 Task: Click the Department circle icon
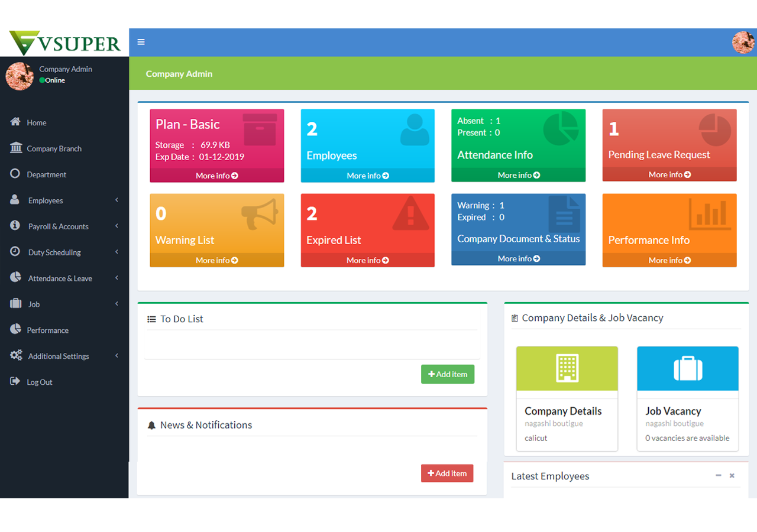point(15,174)
